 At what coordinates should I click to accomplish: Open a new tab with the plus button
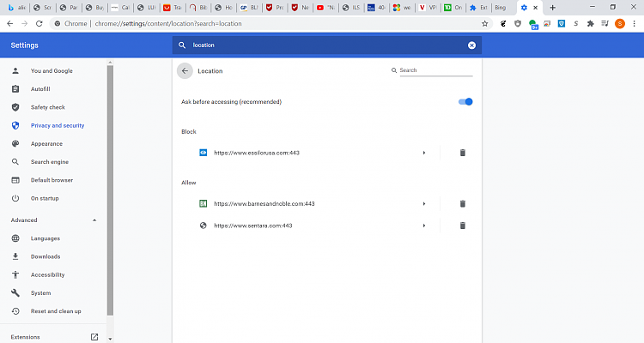coord(552,8)
